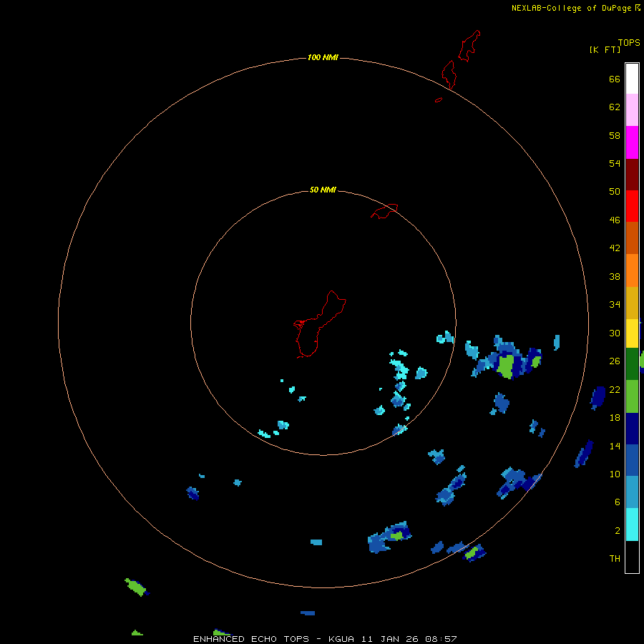Click the 22 legend value

615,389
